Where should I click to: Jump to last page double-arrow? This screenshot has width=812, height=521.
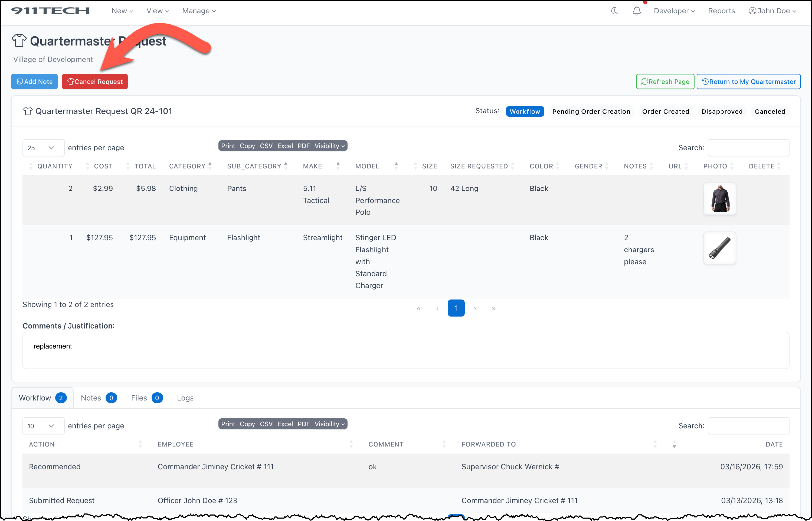(x=493, y=308)
